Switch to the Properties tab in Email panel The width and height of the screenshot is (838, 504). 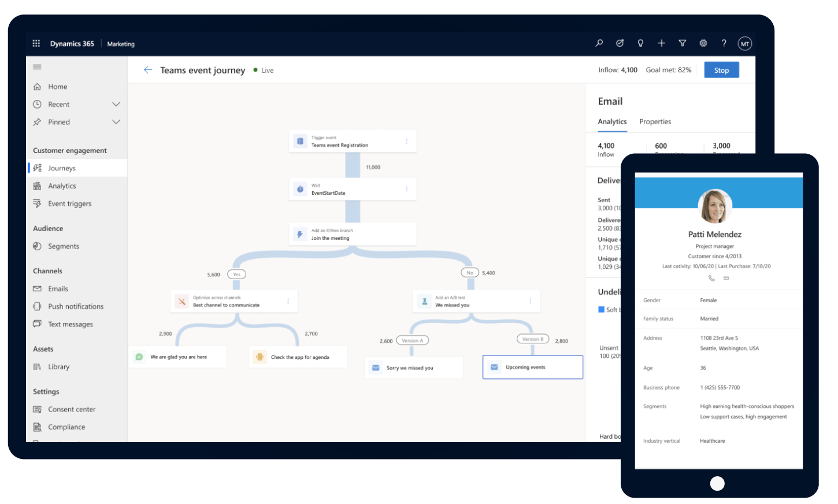(655, 122)
